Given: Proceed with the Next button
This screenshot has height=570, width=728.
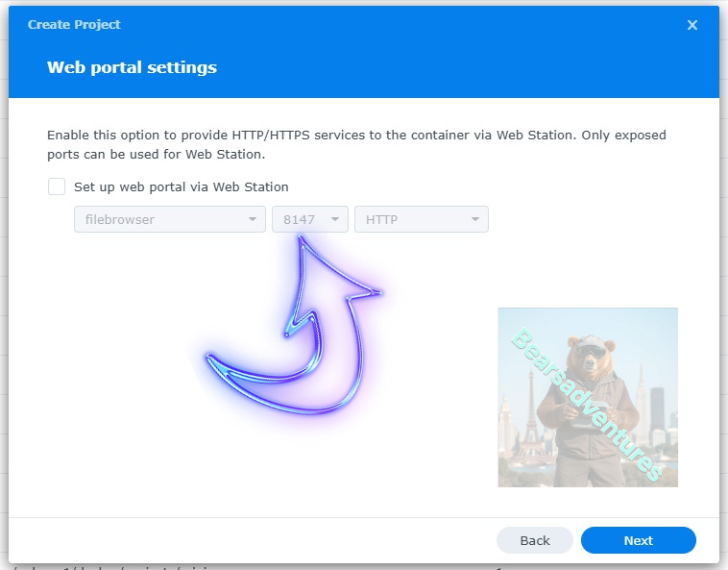Looking at the screenshot, I should point(638,540).
